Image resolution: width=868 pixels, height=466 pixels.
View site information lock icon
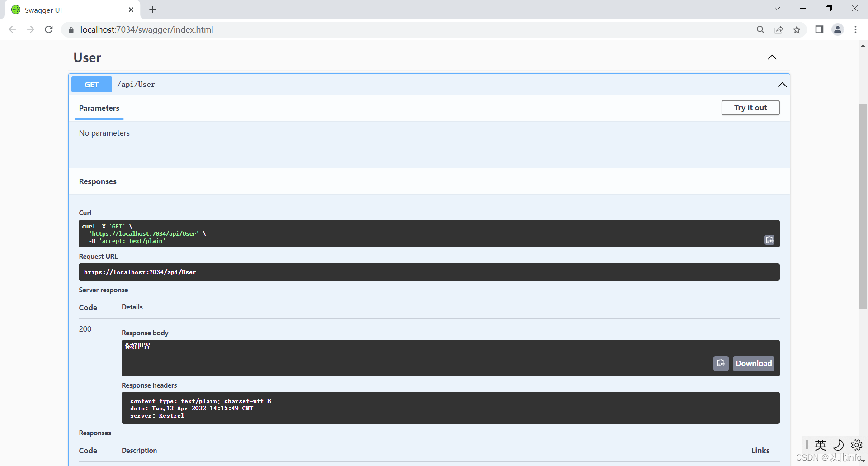[71, 30]
